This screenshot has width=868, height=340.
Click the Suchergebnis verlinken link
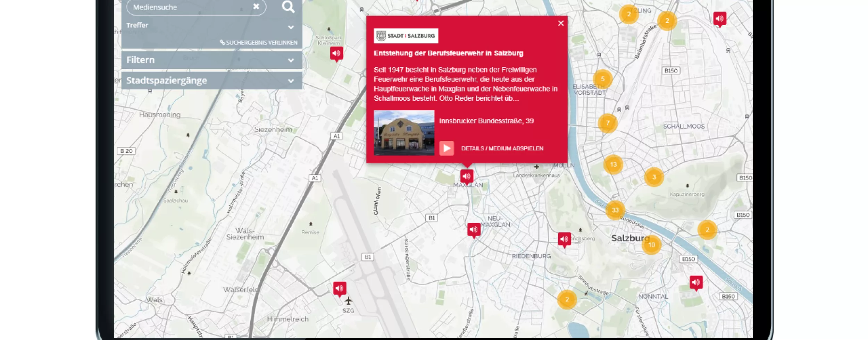pos(259,42)
